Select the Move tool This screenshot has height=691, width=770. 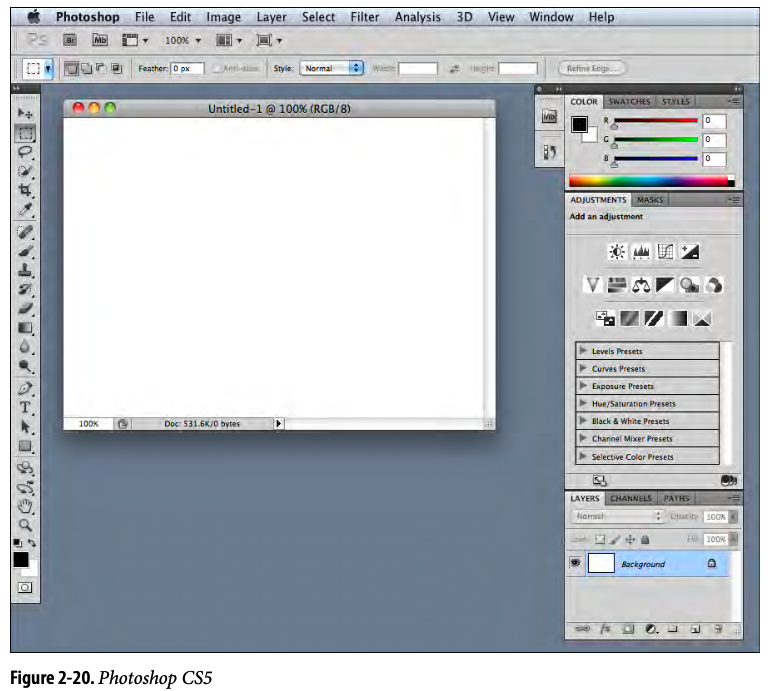(x=25, y=113)
